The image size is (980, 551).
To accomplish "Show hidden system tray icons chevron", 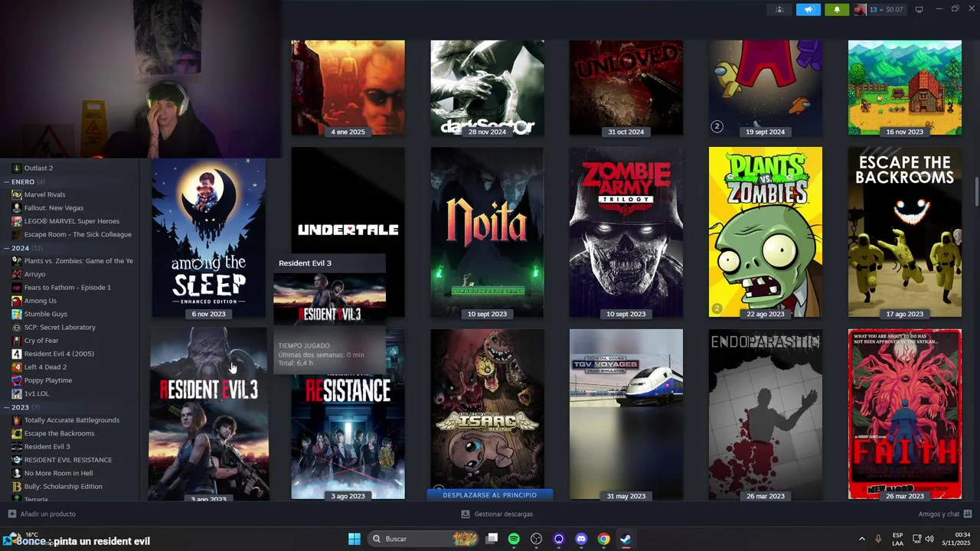I will [861, 539].
